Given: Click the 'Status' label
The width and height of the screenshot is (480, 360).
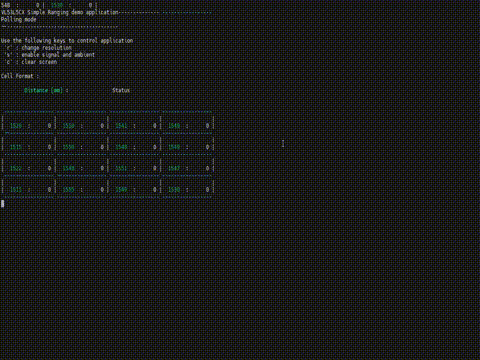Looking at the screenshot, I should [x=121, y=90].
